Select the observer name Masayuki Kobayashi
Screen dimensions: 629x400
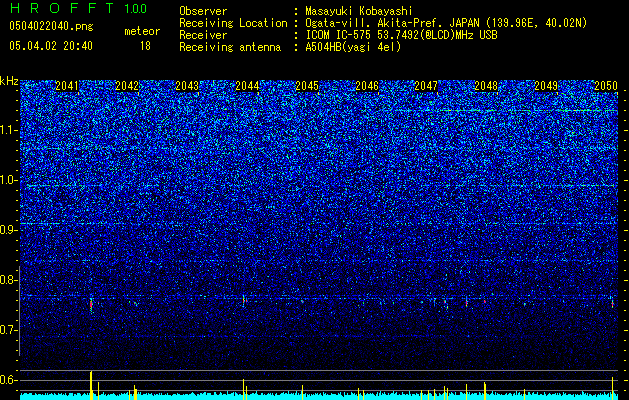point(359,11)
